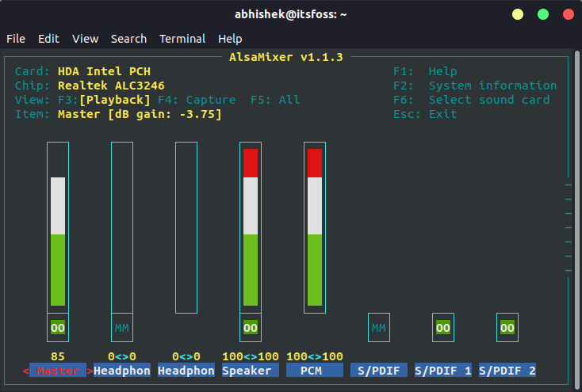This screenshot has width=582, height=392.
Task: Select the first Headphon channel label
Action: point(122,371)
